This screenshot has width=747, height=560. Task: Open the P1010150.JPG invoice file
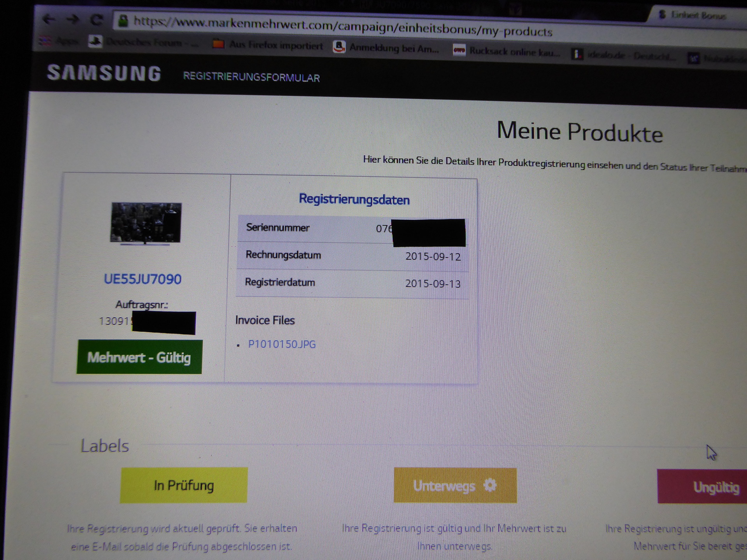pyautogui.click(x=282, y=344)
